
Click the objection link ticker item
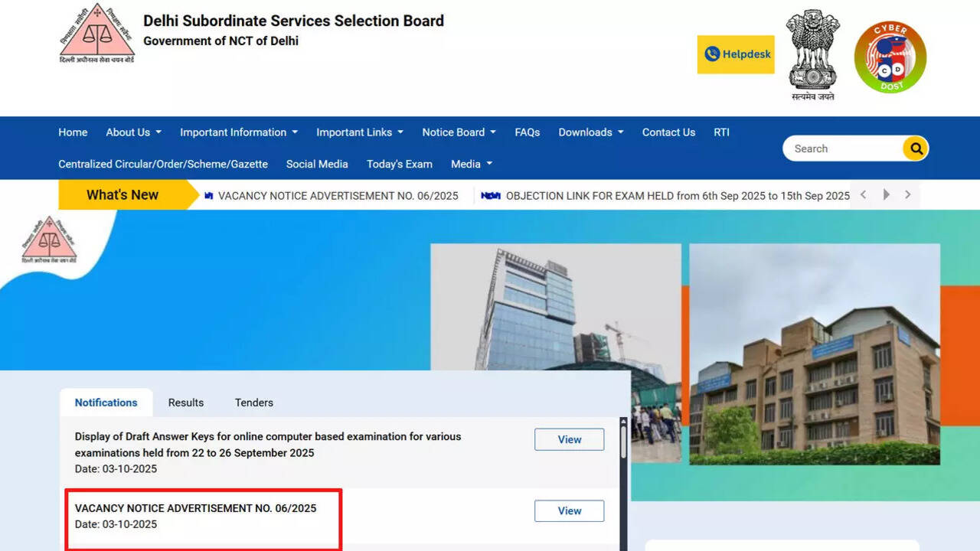tap(677, 196)
